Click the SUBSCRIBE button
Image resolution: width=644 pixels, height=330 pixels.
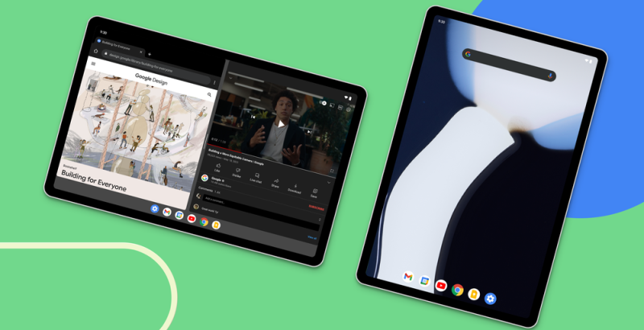pyautogui.click(x=316, y=208)
